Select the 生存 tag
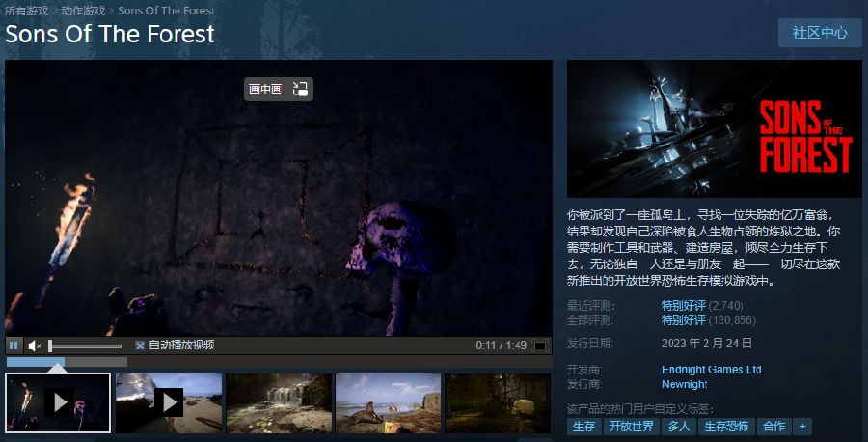The width and height of the screenshot is (868, 442). pyautogui.click(x=583, y=426)
